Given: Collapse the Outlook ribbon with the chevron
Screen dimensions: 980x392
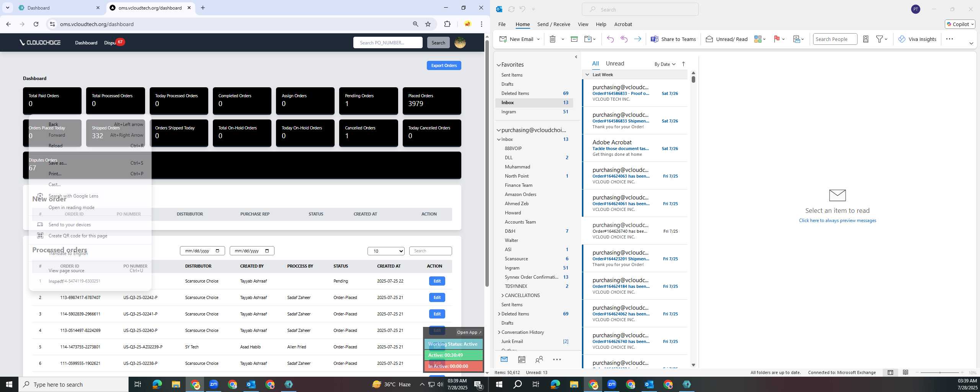Looking at the screenshot, I should click(x=971, y=43).
